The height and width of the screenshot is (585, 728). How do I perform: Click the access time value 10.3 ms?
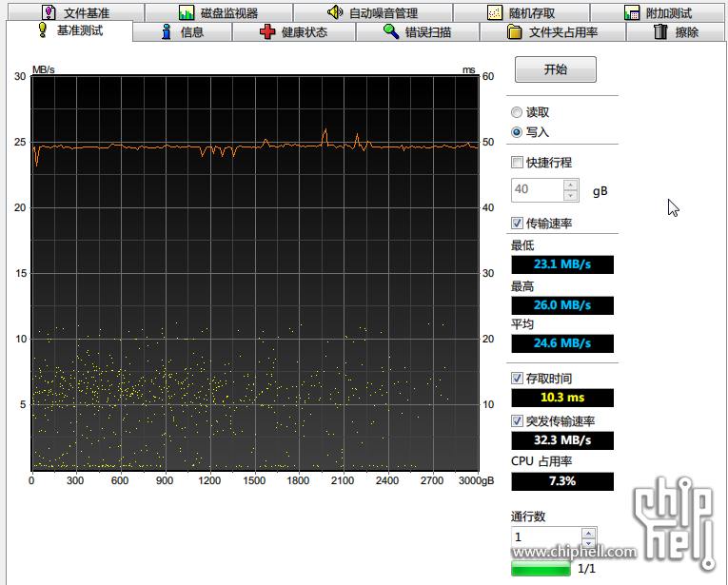562,398
